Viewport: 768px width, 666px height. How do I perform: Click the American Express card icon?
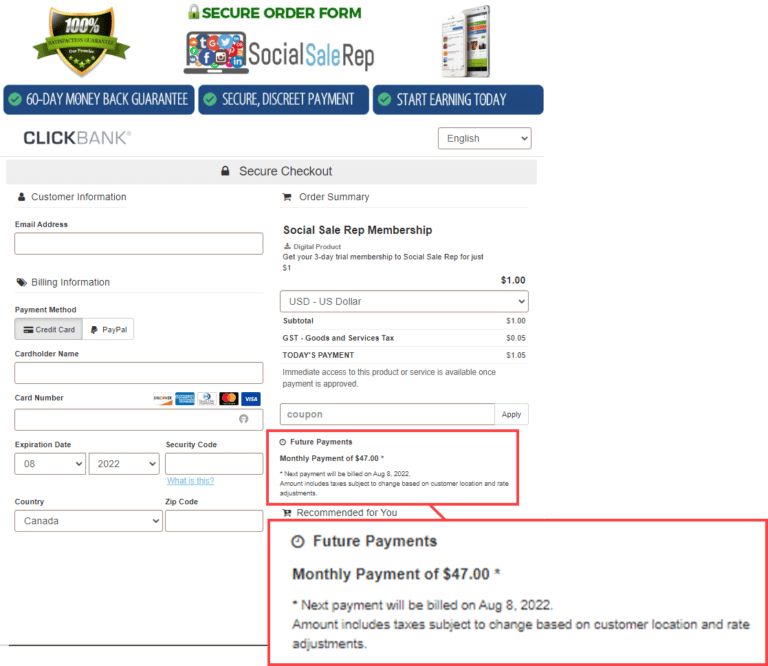185,398
